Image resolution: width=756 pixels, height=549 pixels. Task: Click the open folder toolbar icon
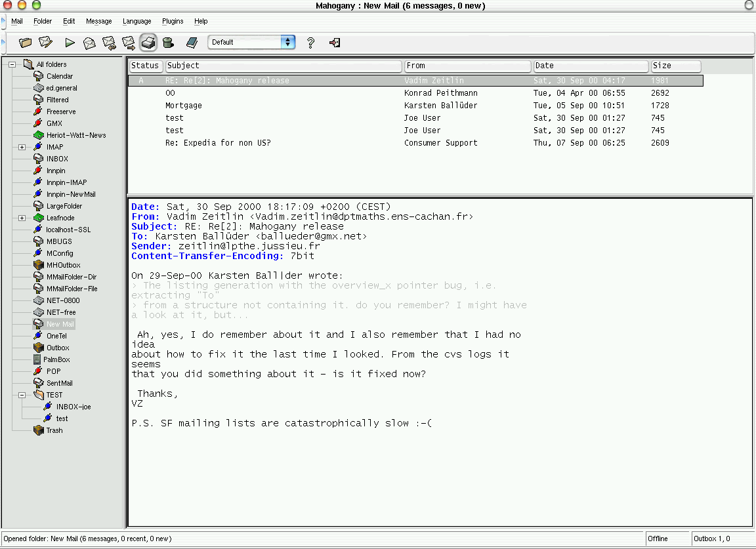(25, 43)
